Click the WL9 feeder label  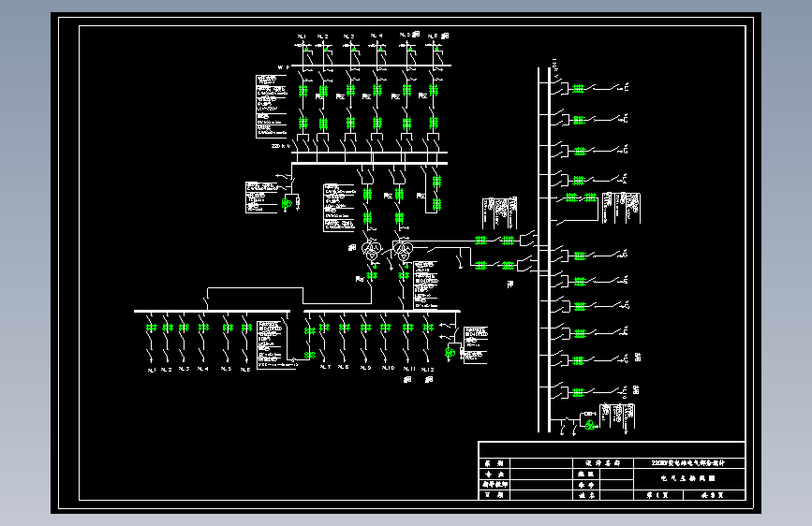tap(365, 368)
